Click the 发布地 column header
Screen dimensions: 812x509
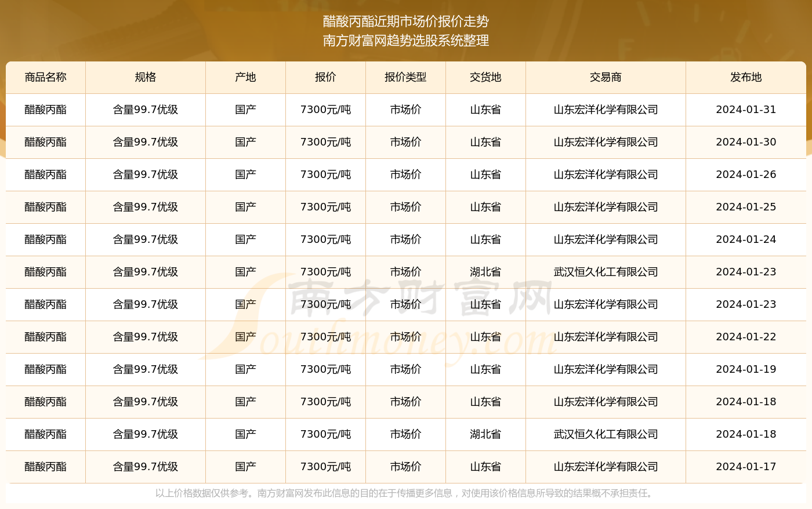tap(746, 77)
